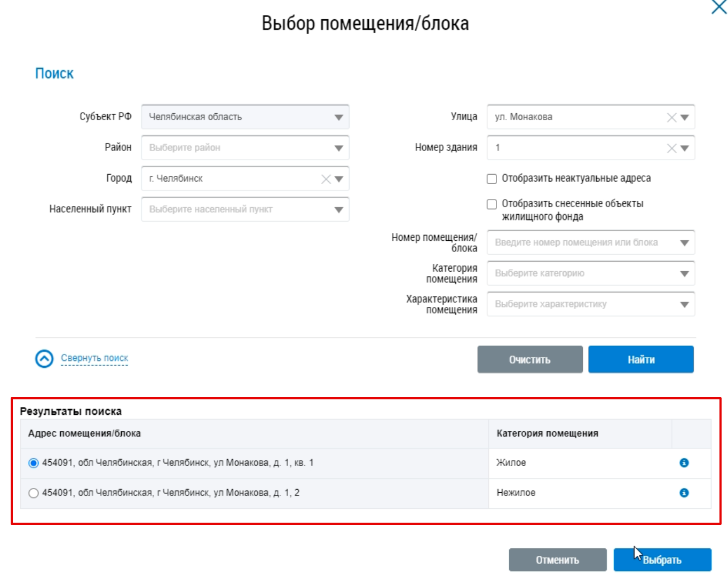Image resolution: width=728 pixels, height=583 pixels.
Task: Clear the Город field with X icon
Action: pyautogui.click(x=326, y=179)
